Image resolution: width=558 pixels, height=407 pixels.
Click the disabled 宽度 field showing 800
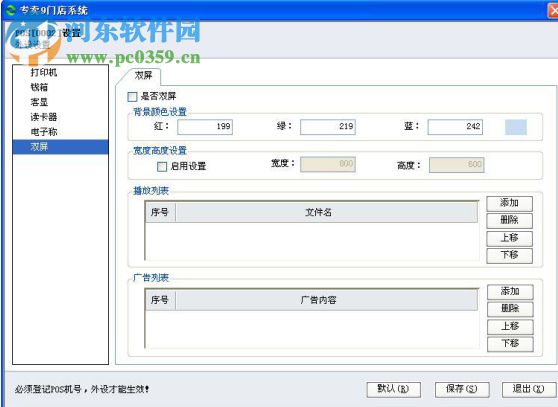(x=328, y=164)
